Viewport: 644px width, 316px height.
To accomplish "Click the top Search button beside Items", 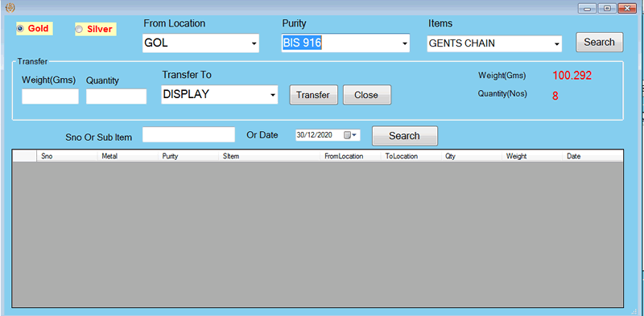I will click(x=599, y=43).
